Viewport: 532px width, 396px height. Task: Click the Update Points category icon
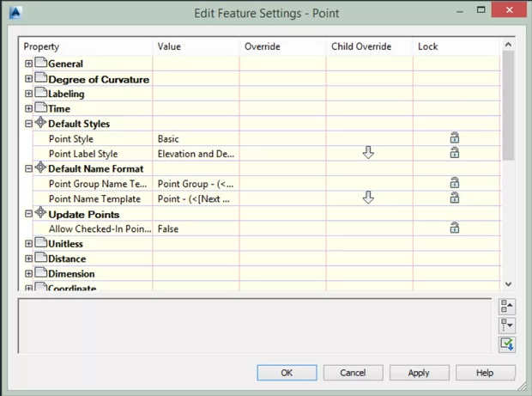[x=40, y=214]
